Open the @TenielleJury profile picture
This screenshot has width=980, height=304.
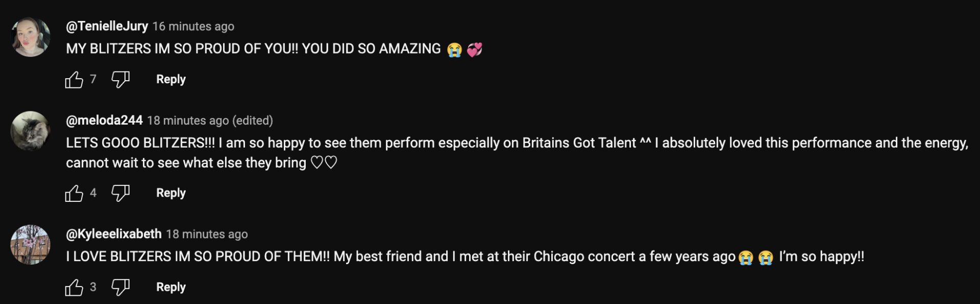[31, 37]
